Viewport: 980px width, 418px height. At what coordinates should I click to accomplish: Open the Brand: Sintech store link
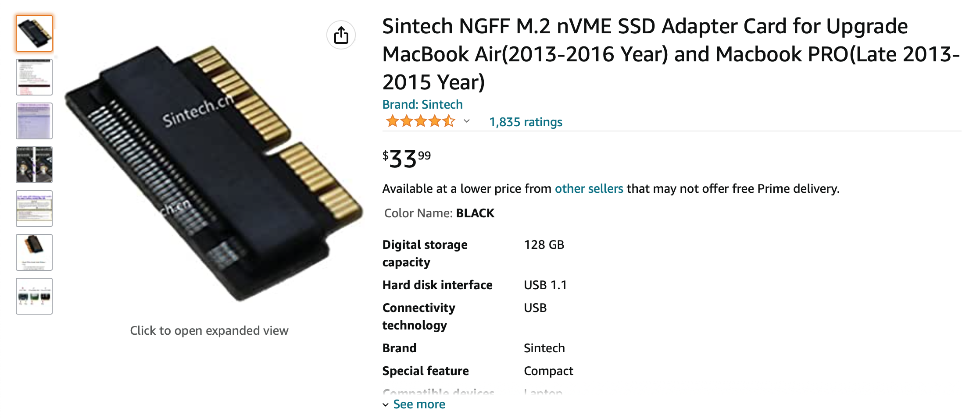click(x=422, y=104)
